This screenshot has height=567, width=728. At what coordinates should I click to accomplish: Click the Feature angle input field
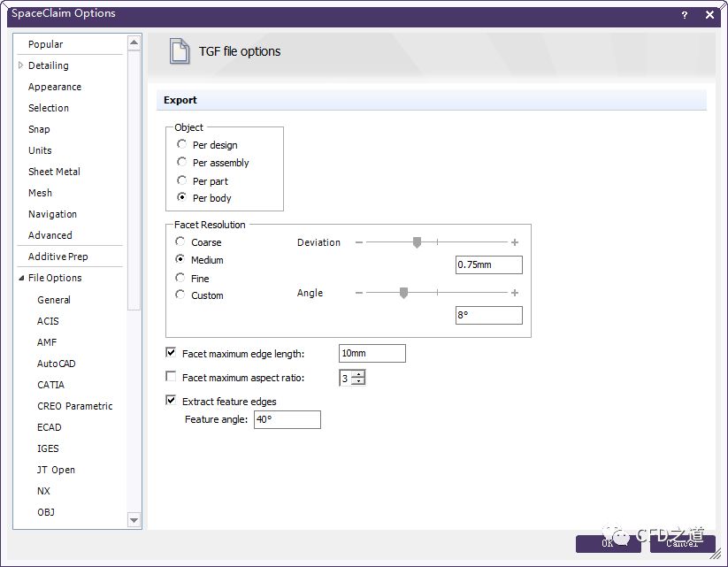[287, 419]
